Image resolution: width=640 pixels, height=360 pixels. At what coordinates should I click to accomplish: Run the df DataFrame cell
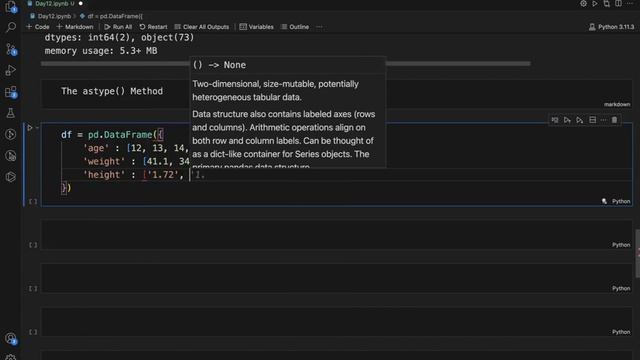click(29, 128)
